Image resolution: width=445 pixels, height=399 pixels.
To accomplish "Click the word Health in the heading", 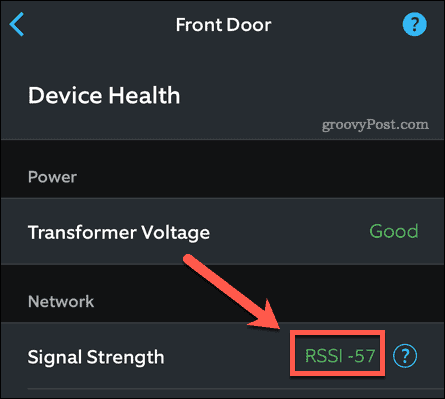I will tap(144, 95).
